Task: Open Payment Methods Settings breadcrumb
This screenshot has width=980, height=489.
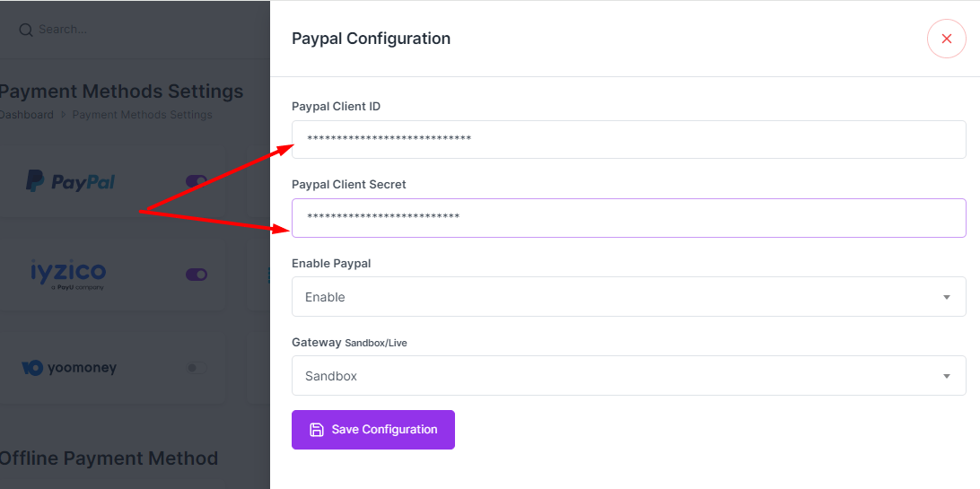Action: (143, 115)
